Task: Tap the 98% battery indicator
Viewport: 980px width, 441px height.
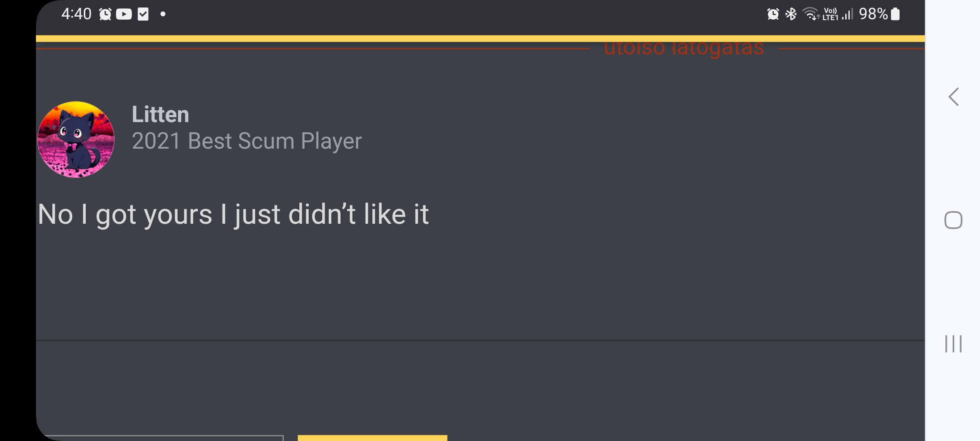Action: click(x=879, y=14)
